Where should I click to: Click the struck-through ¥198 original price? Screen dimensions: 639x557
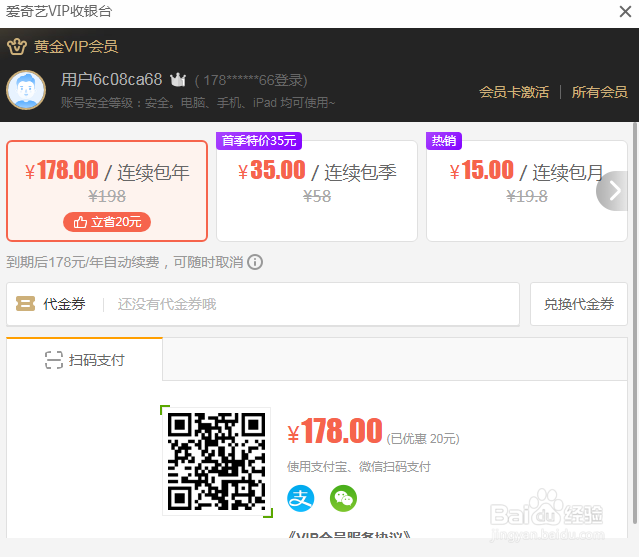[x=107, y=196]
